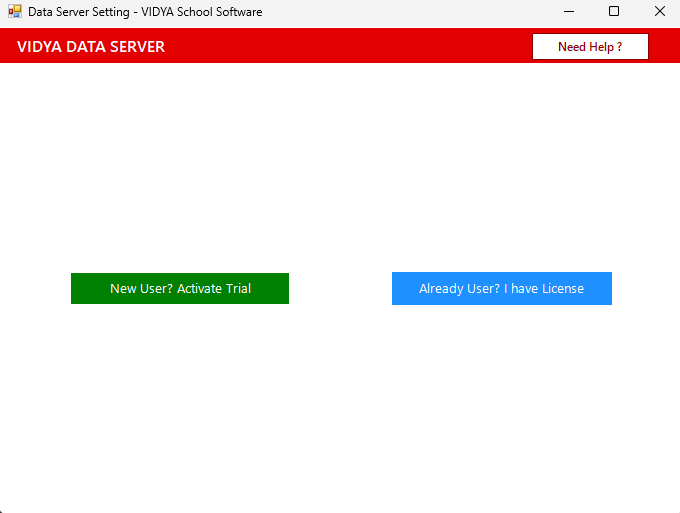The image size is (680, 513).
Task: Start trial activation using the green button
Action: [x=180, y=288]
